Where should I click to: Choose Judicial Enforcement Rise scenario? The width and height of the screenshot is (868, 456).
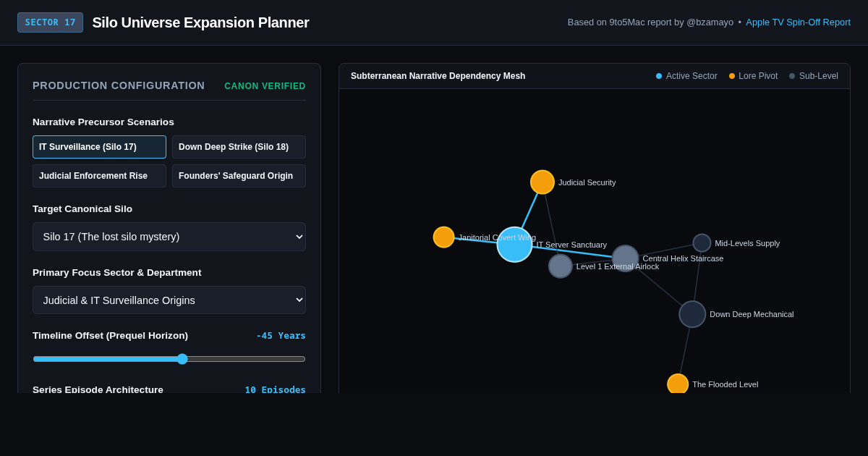click(x=99, y=176)
